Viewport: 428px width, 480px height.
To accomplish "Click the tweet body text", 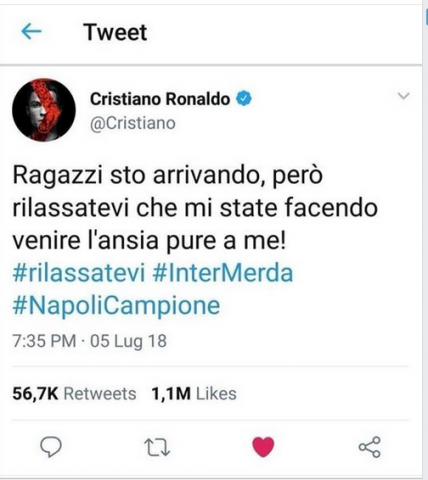I will click(195, 207).
